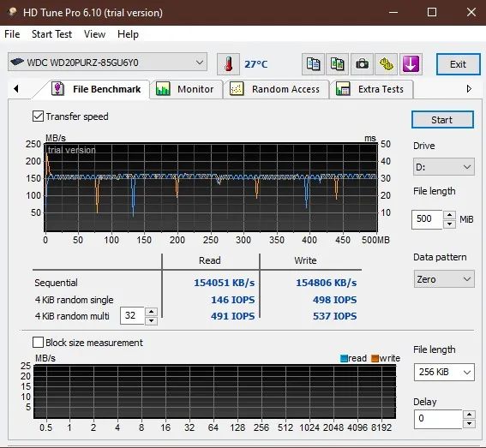The image size is (486, 448).
Task: Click the Sequential row label
Action: click(56, 283)
